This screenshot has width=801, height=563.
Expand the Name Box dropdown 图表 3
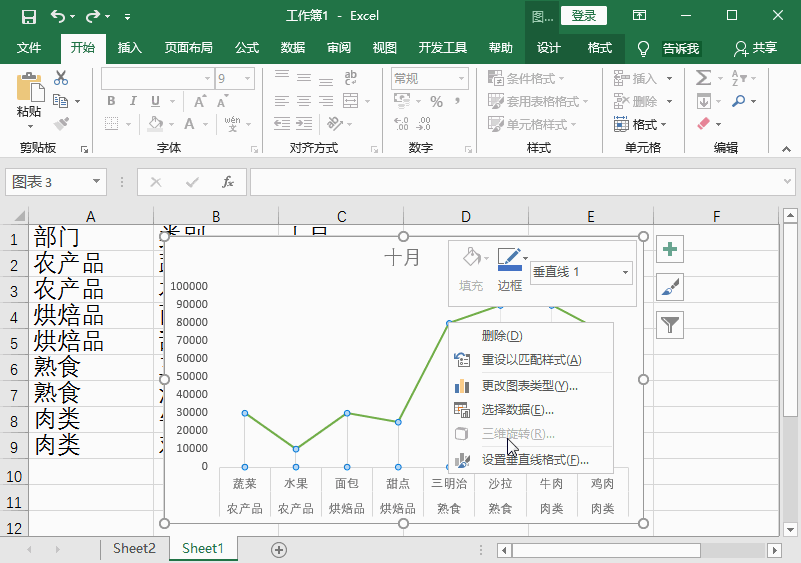pos(96,181)
